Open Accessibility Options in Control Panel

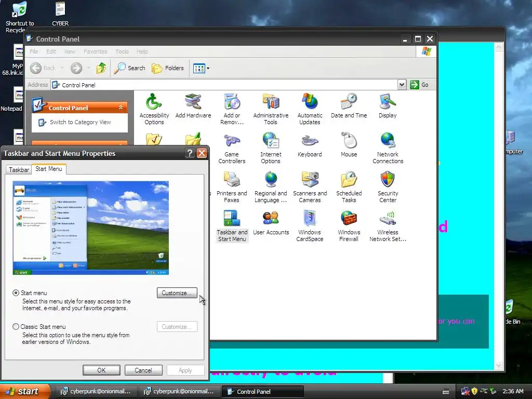click(x=154, y=109)
